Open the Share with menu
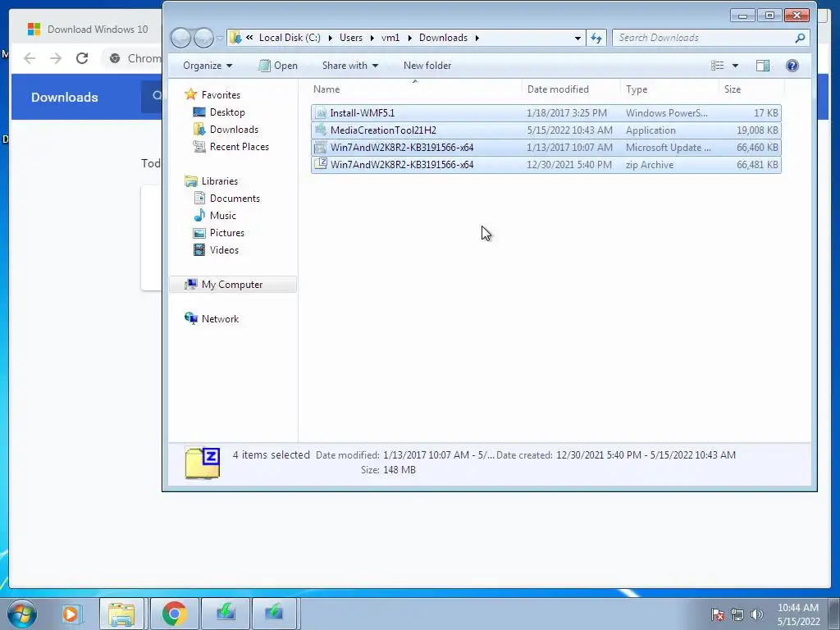This screenshot has height=630, width=840. (349, 66)
